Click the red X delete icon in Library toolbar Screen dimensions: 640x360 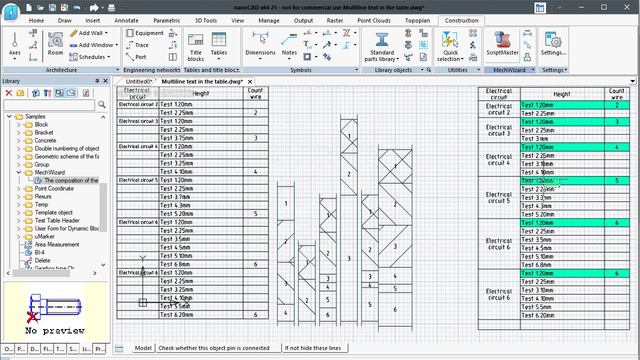(9, 93)
